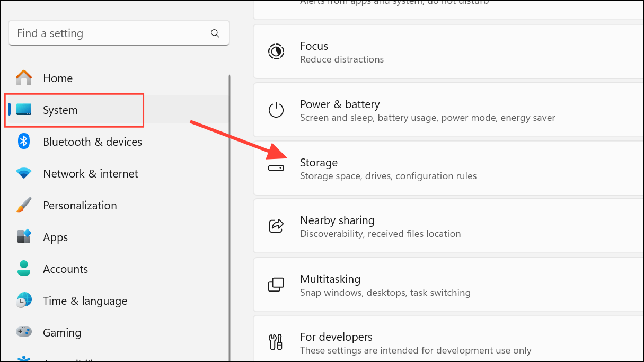This screenshot has height=362, width=644.
Task: Select Time & language settings
Action: [85, 301]
